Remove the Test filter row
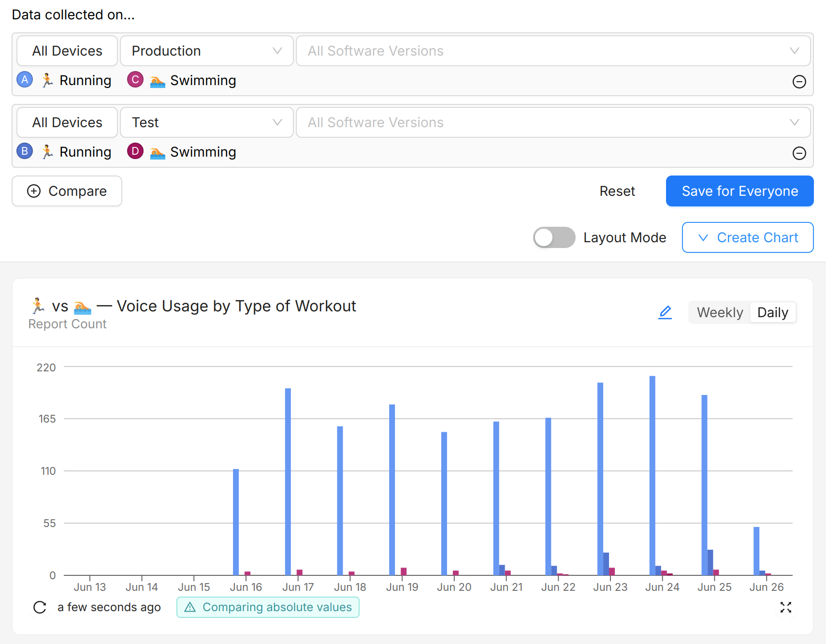 coord(799,153)
